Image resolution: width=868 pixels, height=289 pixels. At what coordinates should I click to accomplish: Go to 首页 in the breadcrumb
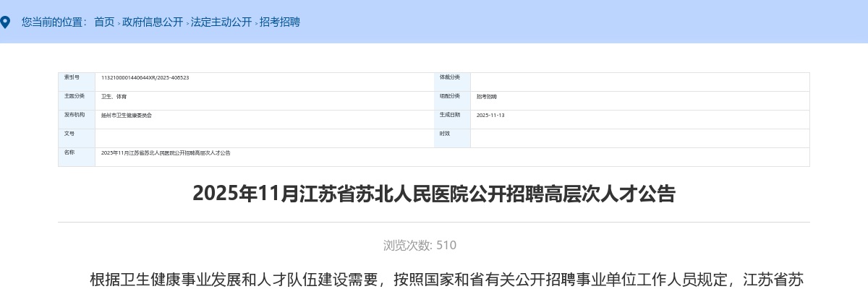tap(104, 22)
